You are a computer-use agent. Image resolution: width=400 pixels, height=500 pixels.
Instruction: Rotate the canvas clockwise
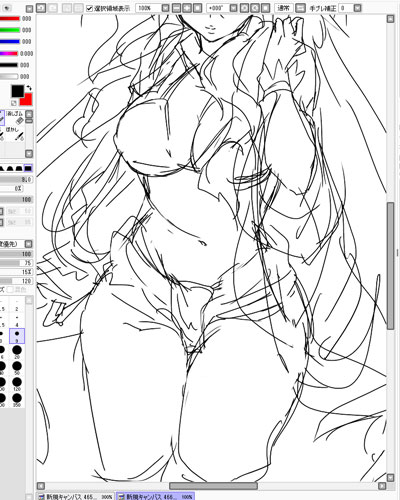click(x=255, y=8)
